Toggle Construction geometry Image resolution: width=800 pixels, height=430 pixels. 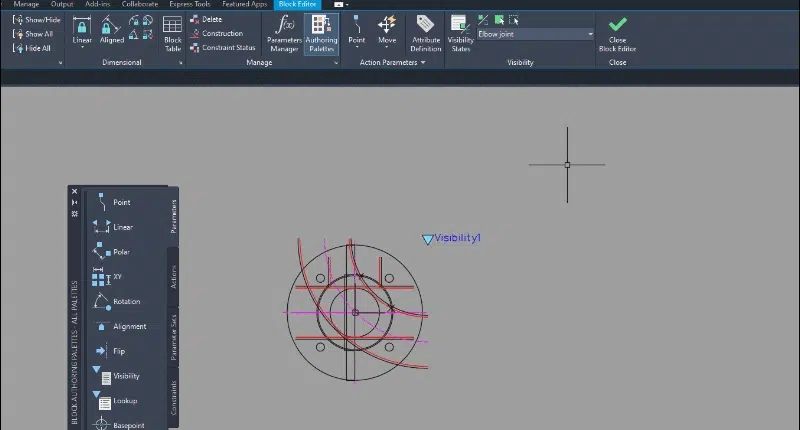(x=216, y=34)
